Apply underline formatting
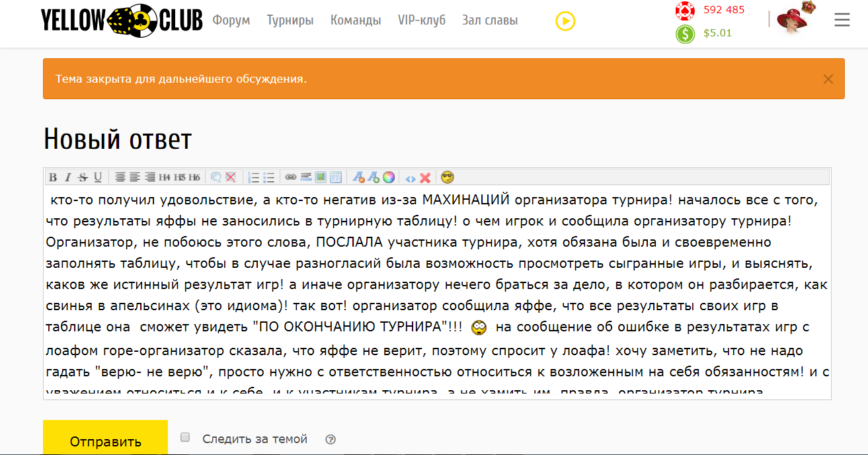868x455 pixels. pos(98,177)
